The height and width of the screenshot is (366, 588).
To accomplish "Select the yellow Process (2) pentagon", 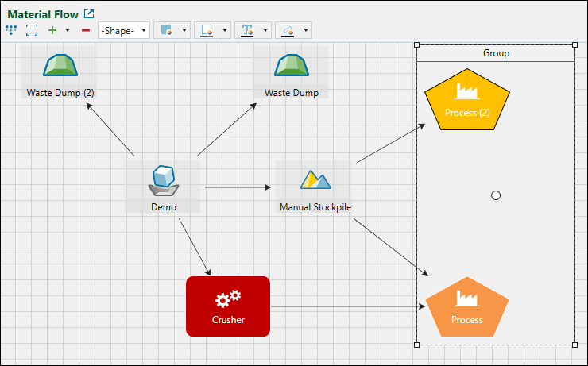I will click(467, 99).
